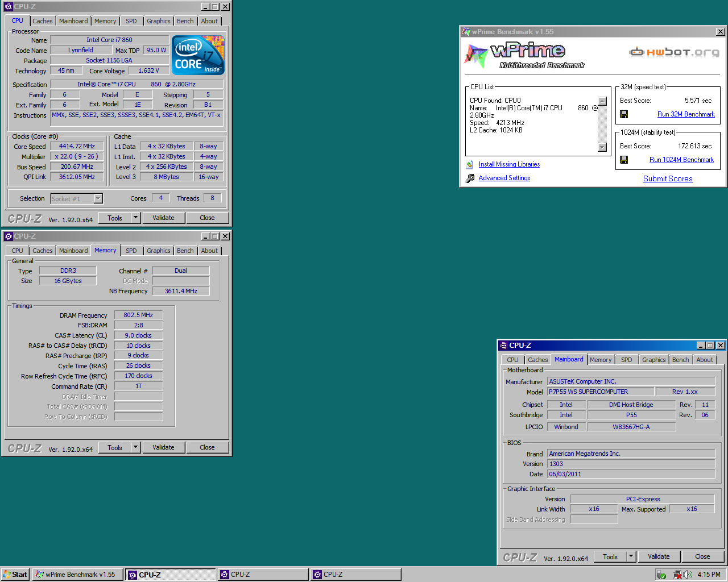
Task: Click Tools button in Mainboard CPU-Z window
Action: point(610,556)
